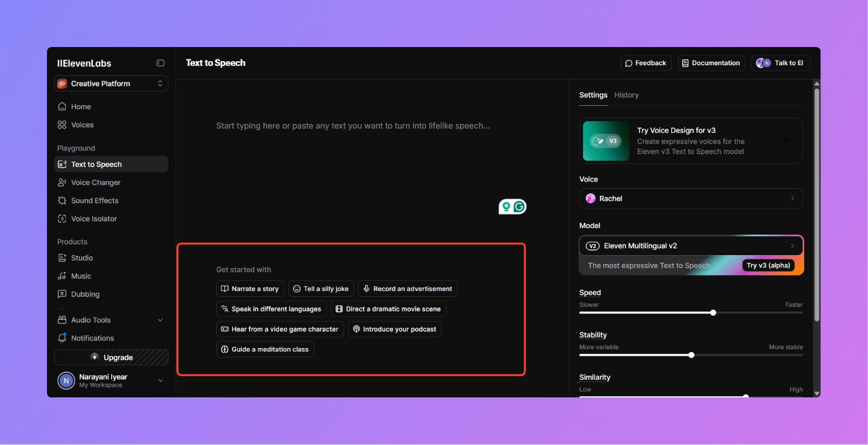Image resolution: width=868 pixels, height=445 pixels.
Task: Switch to the Settings tab
Action: click(x=593, y=95)
